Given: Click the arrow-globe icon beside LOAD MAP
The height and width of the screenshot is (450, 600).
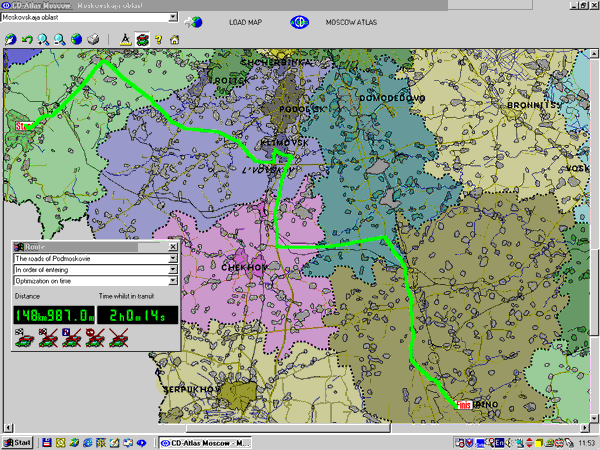Looking at the screenshot, I should pyautogui.click(x=194, y=22).
